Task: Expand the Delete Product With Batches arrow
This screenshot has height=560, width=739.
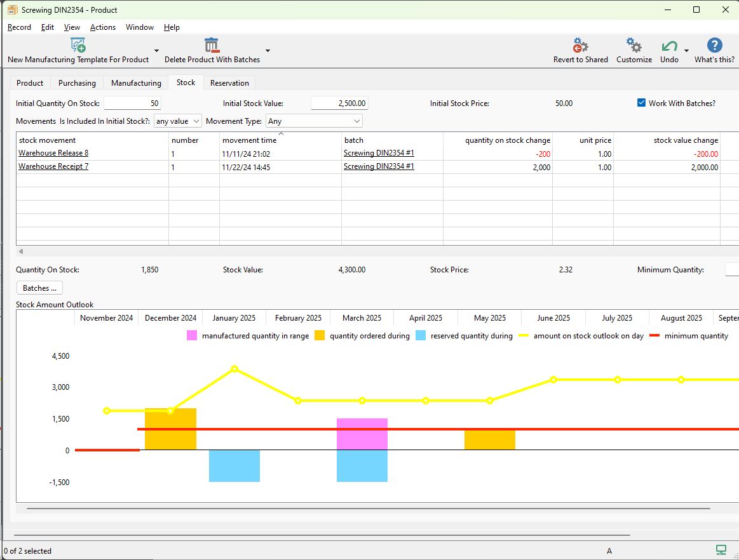Action: coord(268,51)
